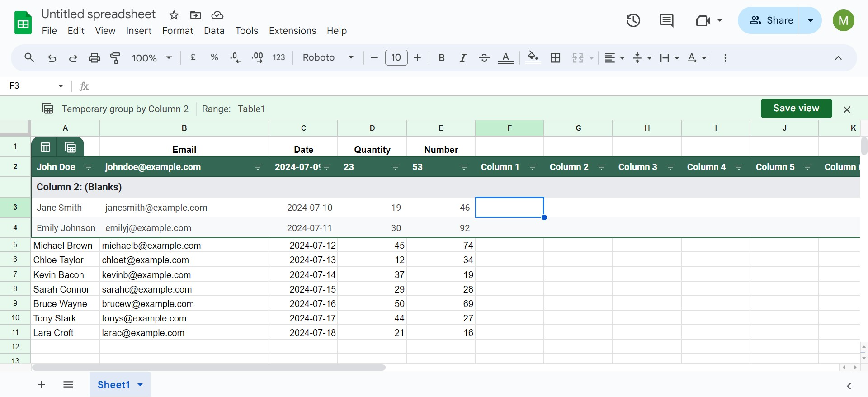Viewport: 868px width, 397px height.
Task: Undo the last action
Action: tap(52, 58)
